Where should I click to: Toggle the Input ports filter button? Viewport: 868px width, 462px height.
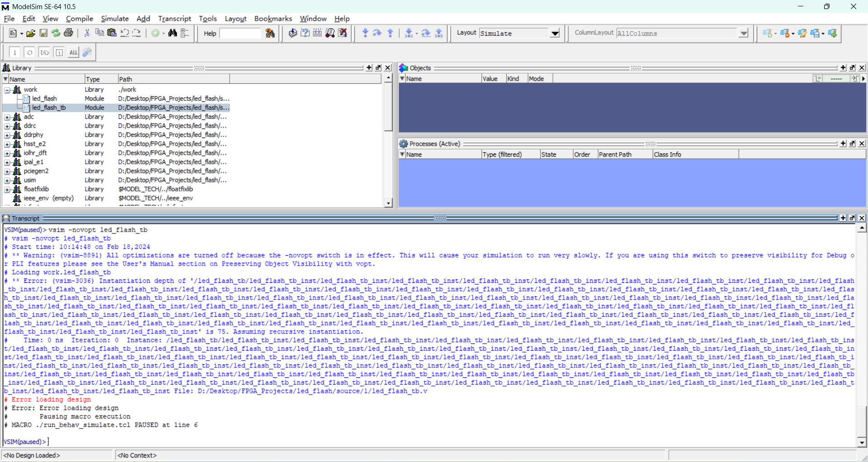pyautogui.click(x=15, y=52)
